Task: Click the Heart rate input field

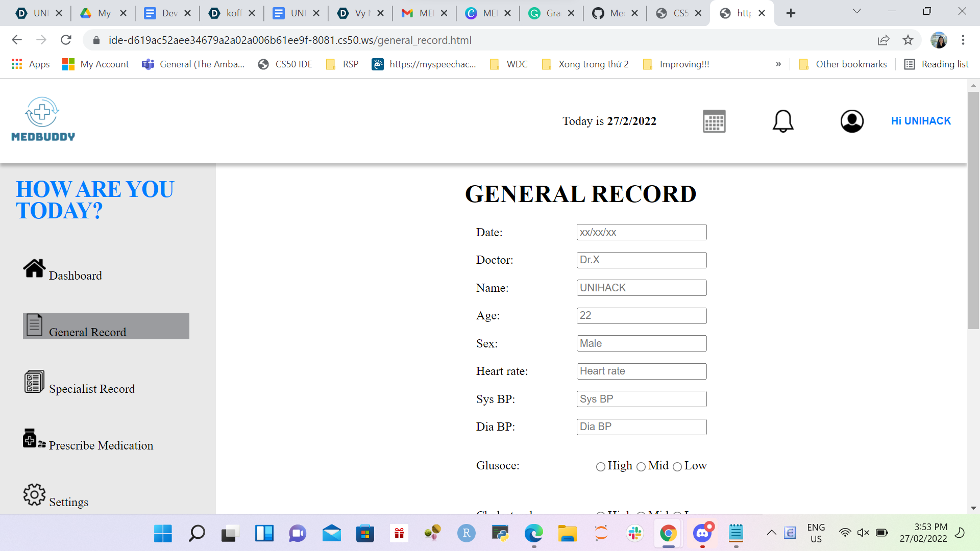Action: click(x=641, y=371)
